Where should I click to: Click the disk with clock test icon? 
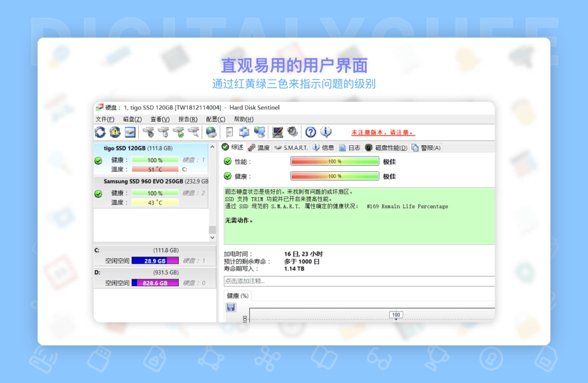point(163,132)
